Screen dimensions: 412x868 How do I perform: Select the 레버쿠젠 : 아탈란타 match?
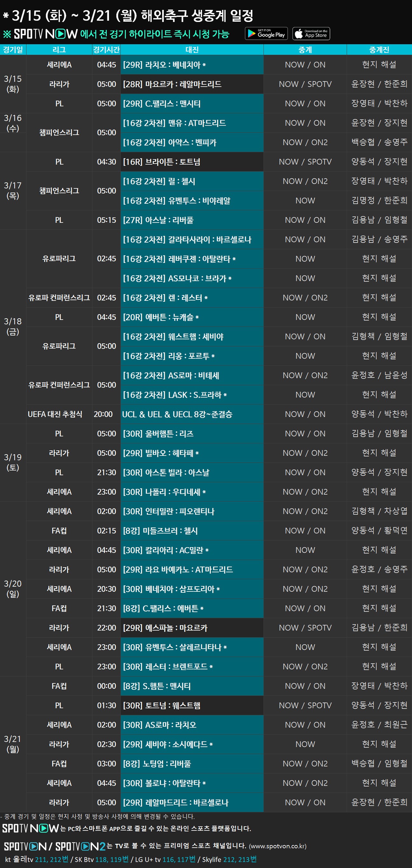point(192,259)
